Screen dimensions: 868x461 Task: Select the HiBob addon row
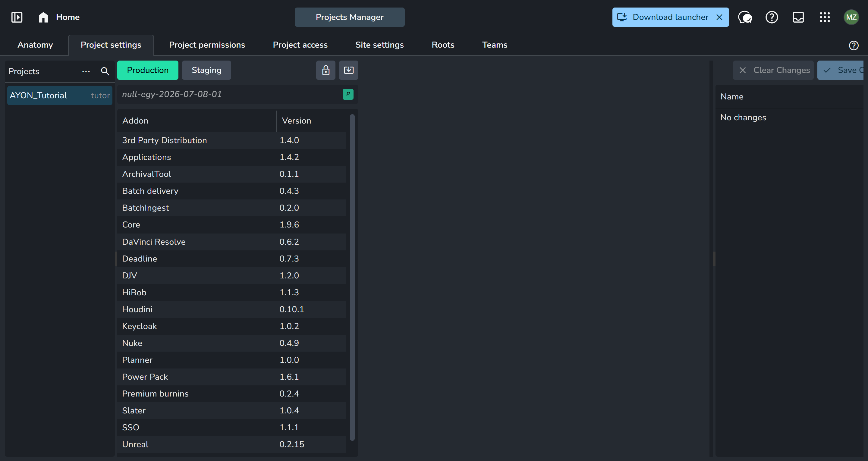[232, 292]
